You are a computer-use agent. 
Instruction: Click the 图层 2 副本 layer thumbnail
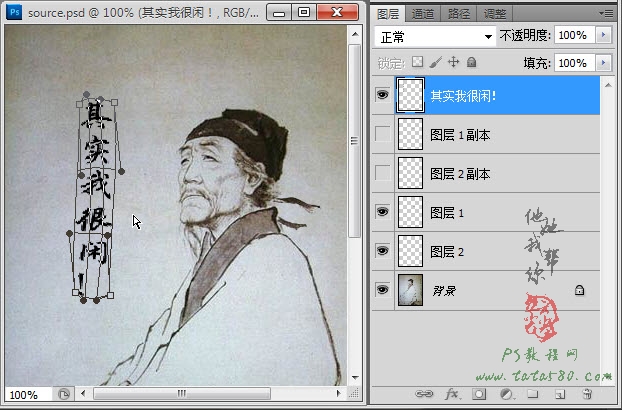(x=410, y=173)
